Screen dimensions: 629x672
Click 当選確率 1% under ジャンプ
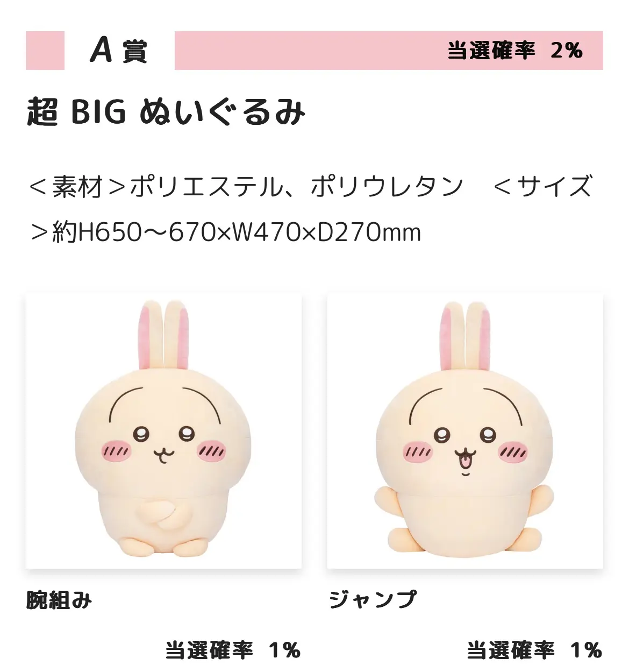[534, 650]
